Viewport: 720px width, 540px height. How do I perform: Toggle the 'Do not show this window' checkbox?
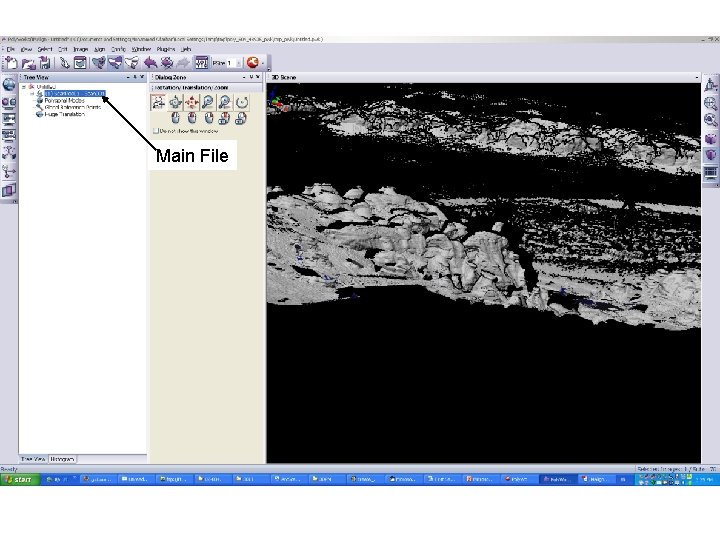coord(156,131)
